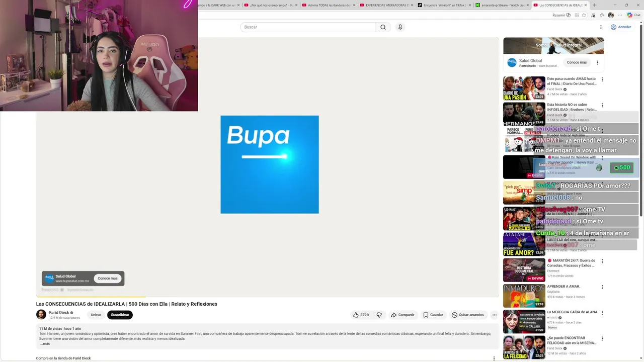Open options for Salud Global sponsored card

597,63
